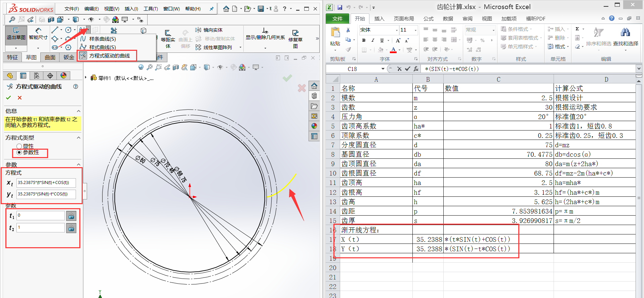Screen dimensions: 644x298
Task: Toggle the lock next to t1
Action: (x=71, y=216)
